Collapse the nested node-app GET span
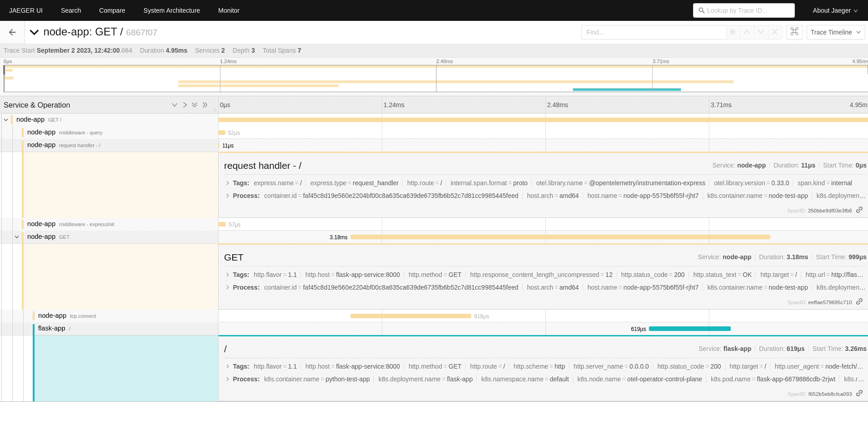This screenshot has width=868, height=429. 17,237
